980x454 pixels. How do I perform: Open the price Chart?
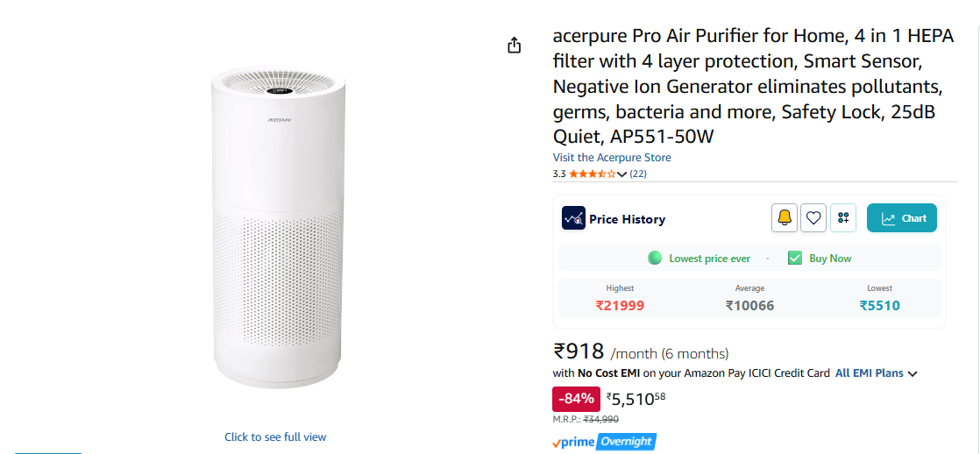pos(902,218)
